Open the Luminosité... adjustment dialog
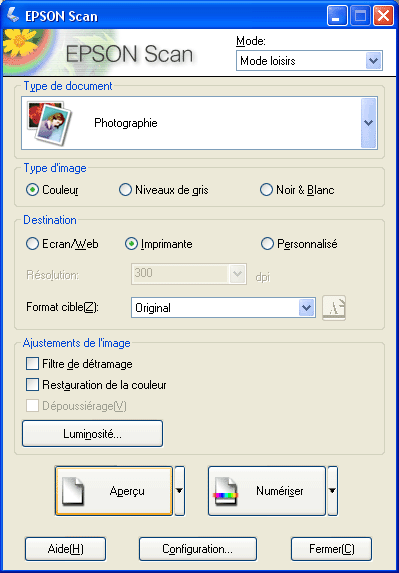This screenshot has width=399, height=573. click(92, 434)
